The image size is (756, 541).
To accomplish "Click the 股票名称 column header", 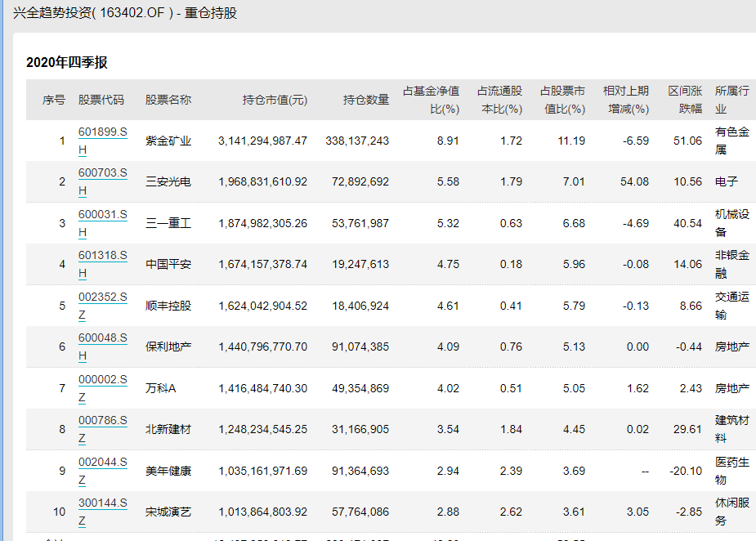I will coord(168,100).
